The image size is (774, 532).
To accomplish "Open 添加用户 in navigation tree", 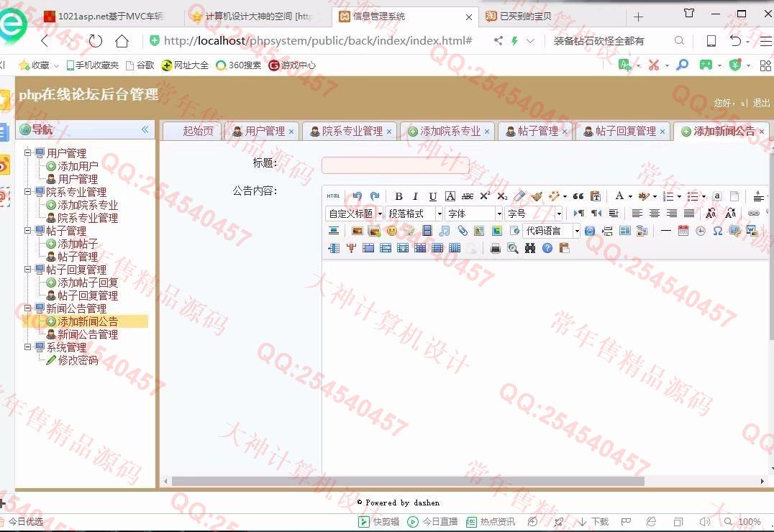I will point(78,166).
